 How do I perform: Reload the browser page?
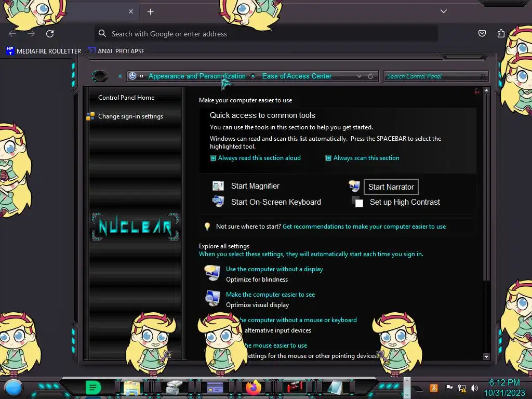pyautogui.click(x=50, y=34)
